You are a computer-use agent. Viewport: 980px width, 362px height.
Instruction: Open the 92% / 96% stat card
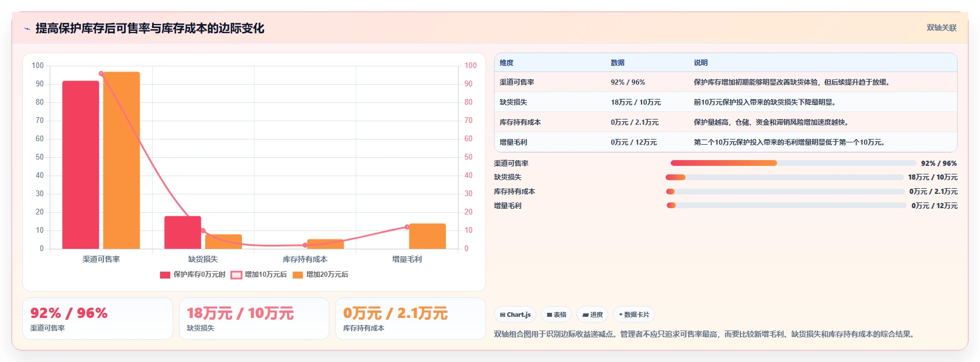(x=98, y=319)
